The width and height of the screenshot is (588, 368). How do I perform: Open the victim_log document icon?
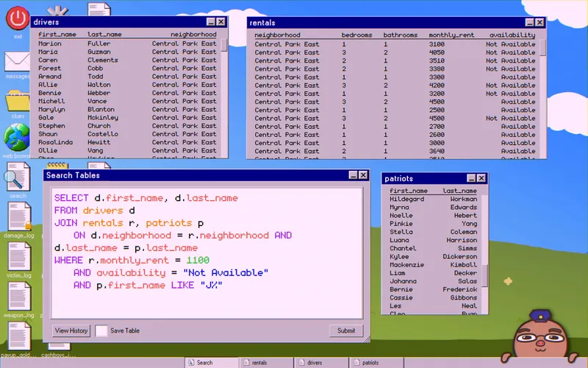point(19,256)
